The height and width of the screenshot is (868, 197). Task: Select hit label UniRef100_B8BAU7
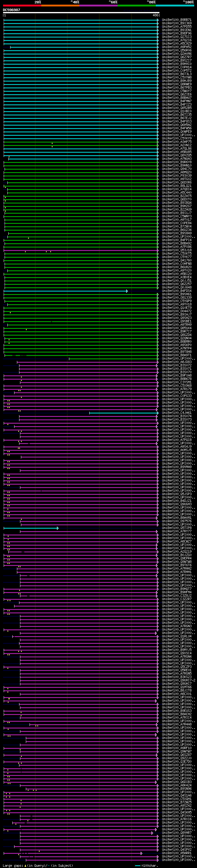point(177,98)
